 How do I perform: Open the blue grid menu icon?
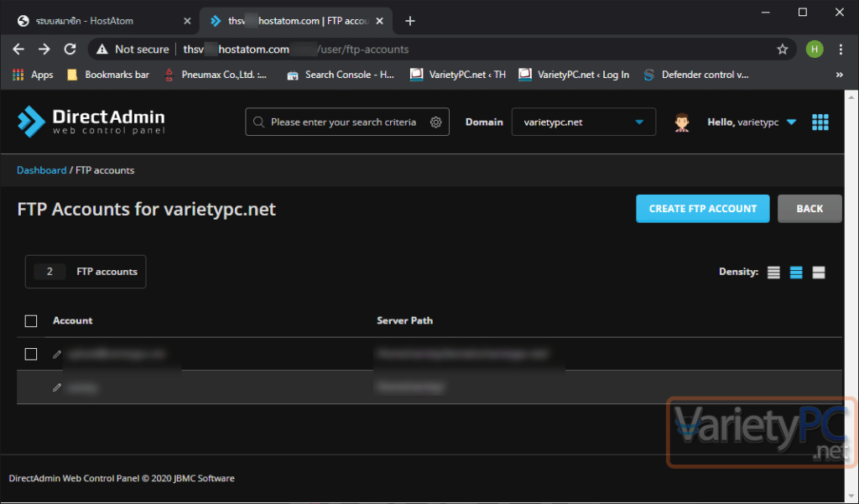pyautogui.click(x=820, y=122)
